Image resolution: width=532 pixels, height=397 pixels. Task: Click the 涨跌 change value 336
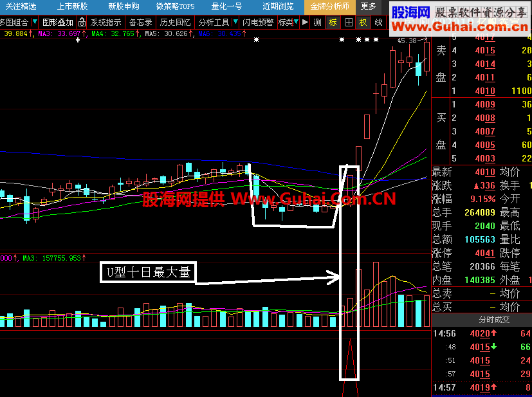pyautogui.click(x=484, y=185)
